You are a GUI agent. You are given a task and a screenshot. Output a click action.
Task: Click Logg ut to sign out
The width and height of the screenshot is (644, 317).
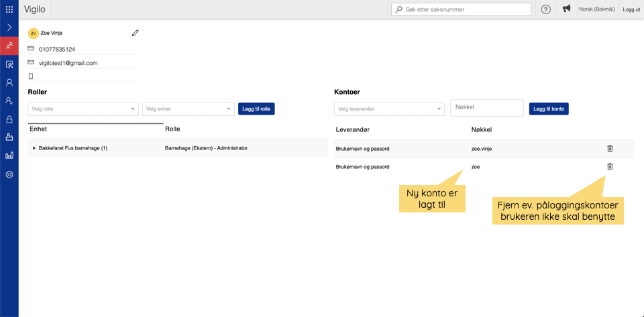pos(631,9)
